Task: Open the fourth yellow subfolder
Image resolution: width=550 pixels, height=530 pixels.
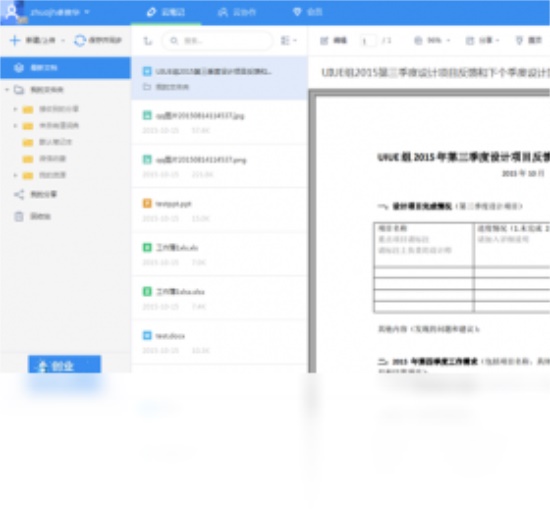Action: coord(44,158)
